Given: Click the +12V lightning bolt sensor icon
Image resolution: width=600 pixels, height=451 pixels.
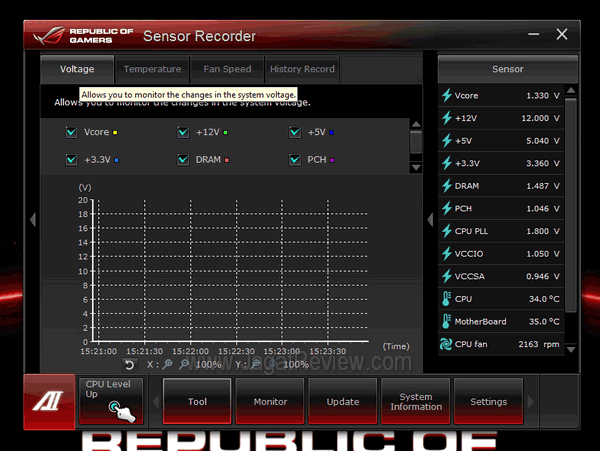Looking at the screenshot, I should click(447, 118).
